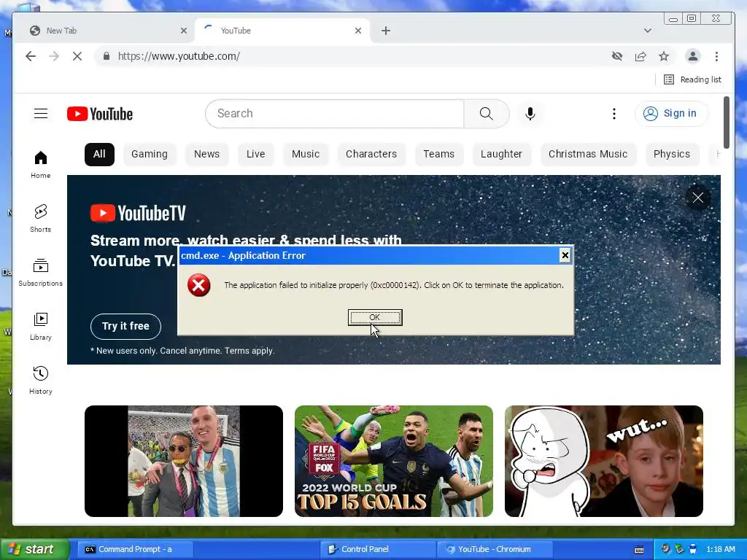Viewport: 747px width, 560px height.
Task: Share this page via toolbar icon
Action: pyautogui.click(x=640, y=56)
